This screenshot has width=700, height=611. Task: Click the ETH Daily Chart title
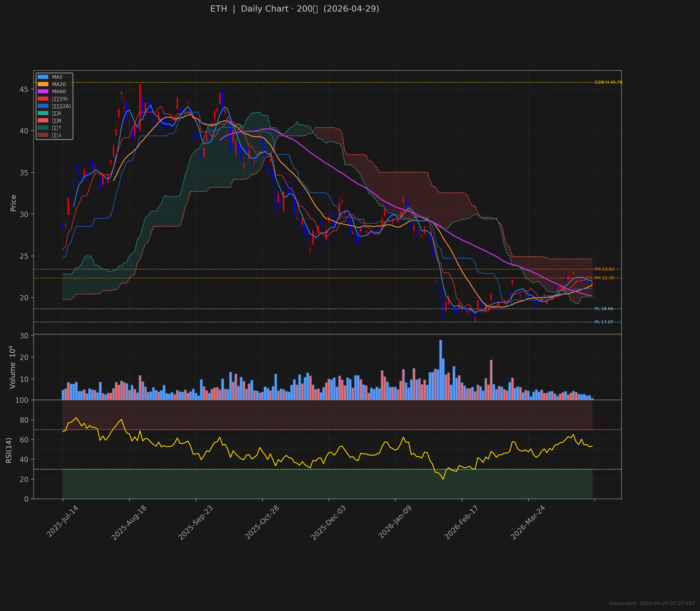coord(294,9)
